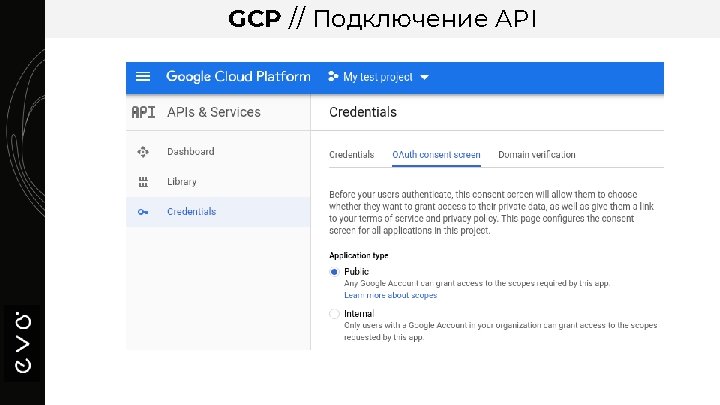This screenshot has width=720, height=405.
Task: Select the OAuth consent screen tab
Action: click(x=436, y=155)
